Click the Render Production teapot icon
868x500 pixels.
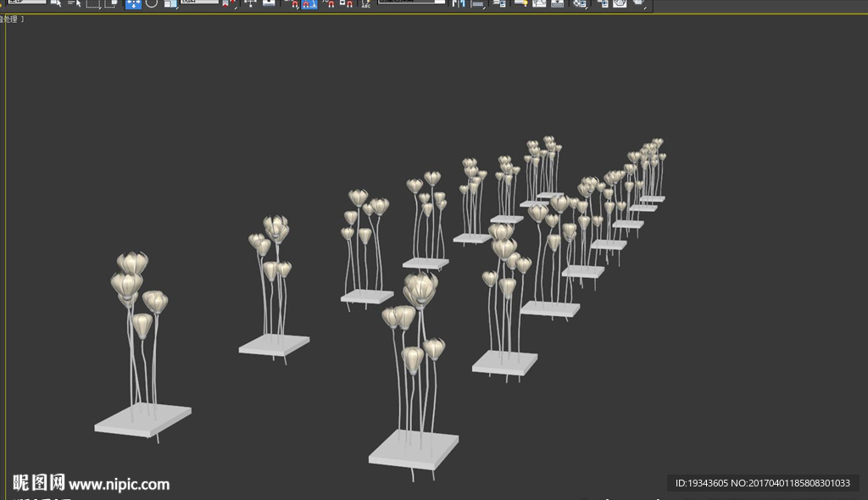(639, 3)
